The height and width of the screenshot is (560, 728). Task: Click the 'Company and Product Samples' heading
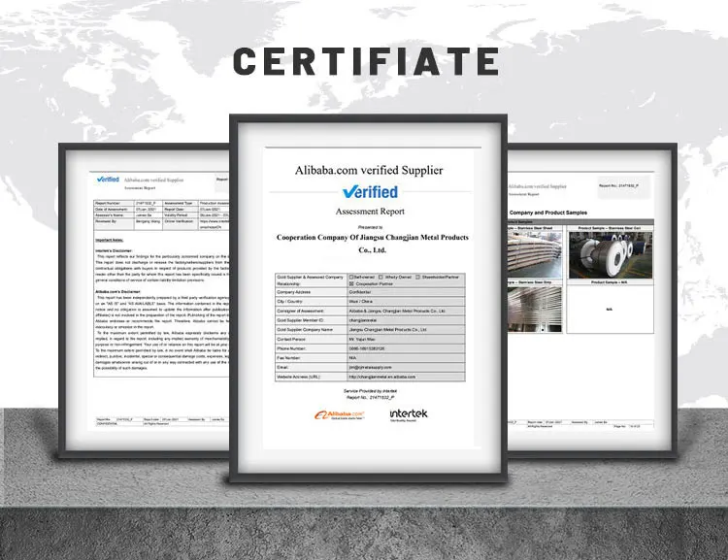pyautogui.click(x=547, y=213)
